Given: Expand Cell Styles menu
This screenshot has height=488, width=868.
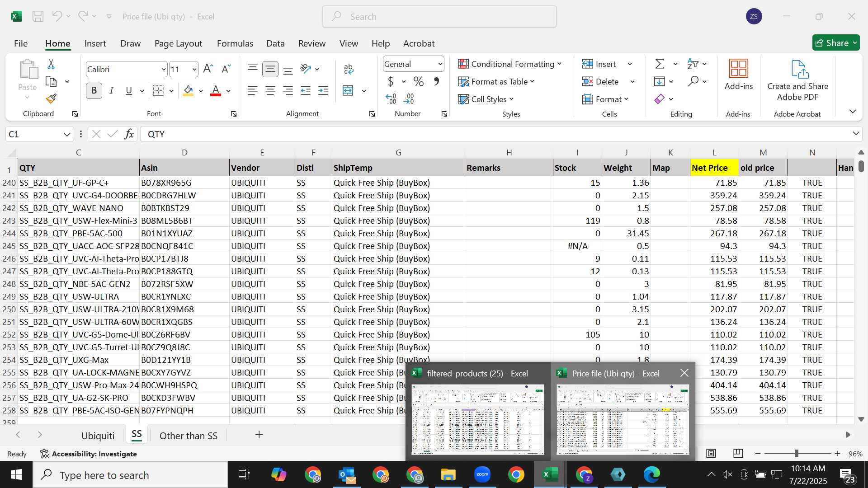Looking at the screenshot, I should [x=486, y=99].
